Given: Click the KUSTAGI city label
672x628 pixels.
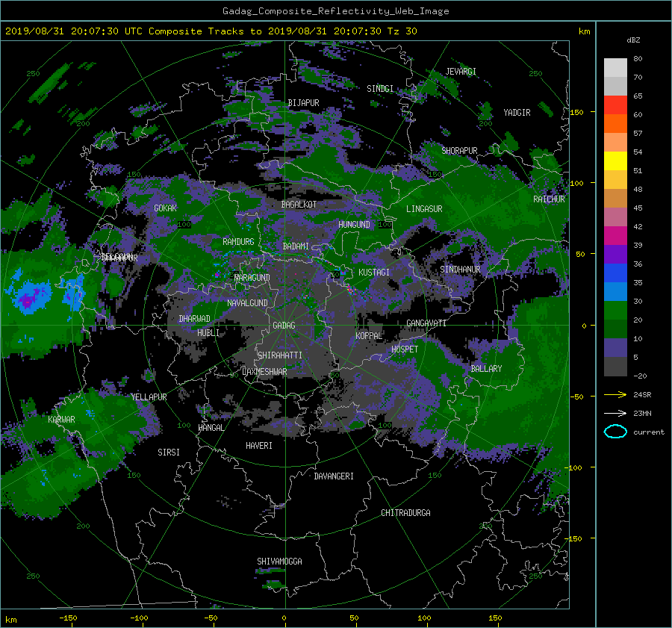Looking at the screenshot, I should tap(374, 273).
